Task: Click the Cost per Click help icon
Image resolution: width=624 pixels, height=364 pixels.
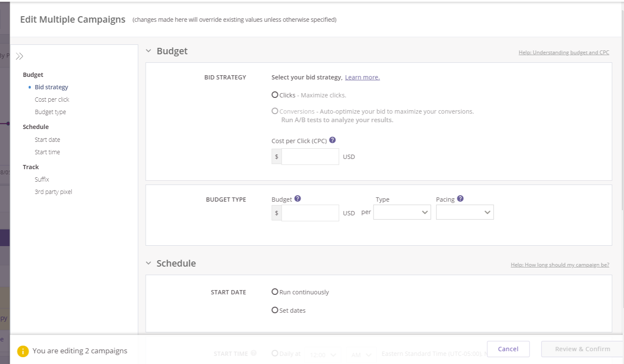Action: point(333,140)
